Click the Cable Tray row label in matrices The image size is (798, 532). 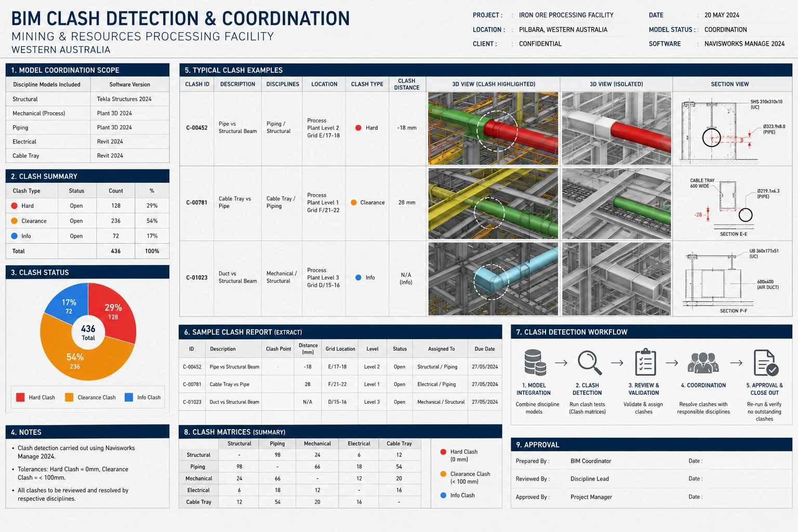tap(198, 502)
